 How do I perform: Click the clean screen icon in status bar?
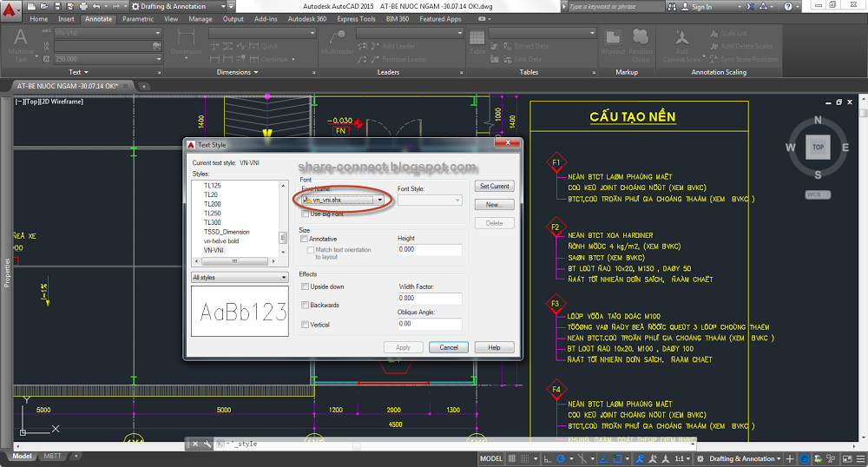846,458
